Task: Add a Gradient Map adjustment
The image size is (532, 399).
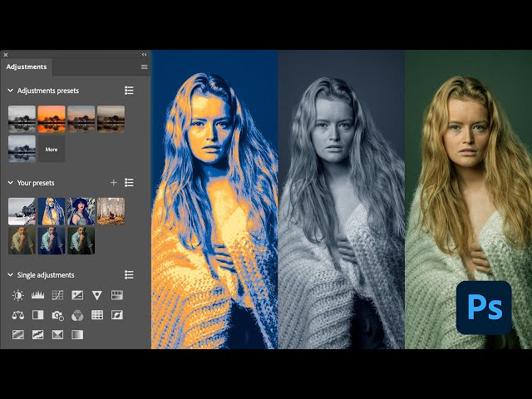Action: click(x=77, y=335)
